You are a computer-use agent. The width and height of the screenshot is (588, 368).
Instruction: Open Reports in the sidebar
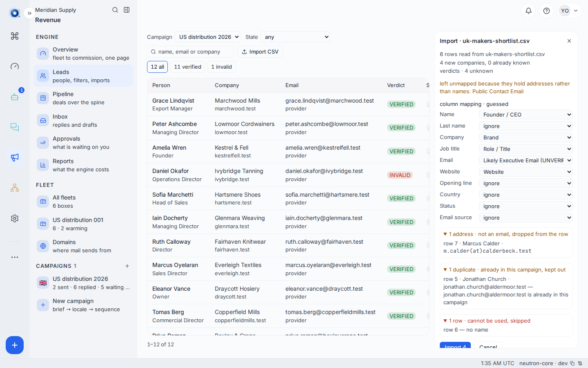(83, 165)
